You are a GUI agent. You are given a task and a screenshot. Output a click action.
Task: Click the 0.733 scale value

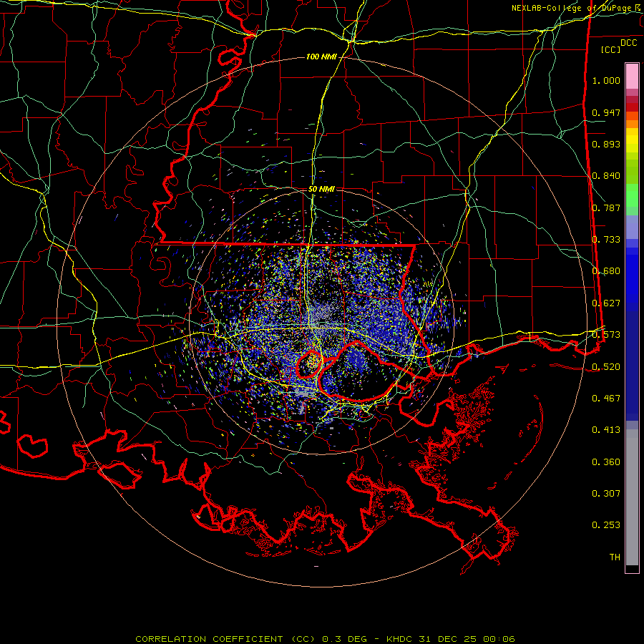pyautogui.click(x=606, y=240)
